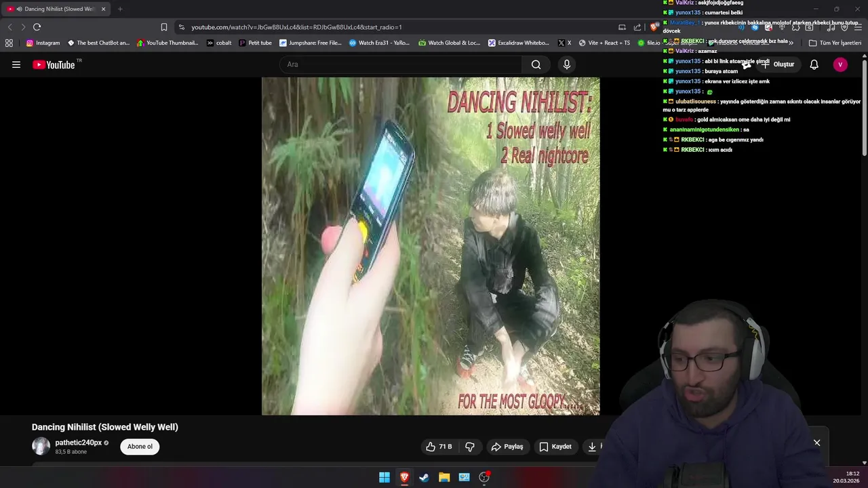Open The best ChatBot bookmark
The width and height of the screenshot is (868, 488).
pyautogui.click(x=98, y=43)
